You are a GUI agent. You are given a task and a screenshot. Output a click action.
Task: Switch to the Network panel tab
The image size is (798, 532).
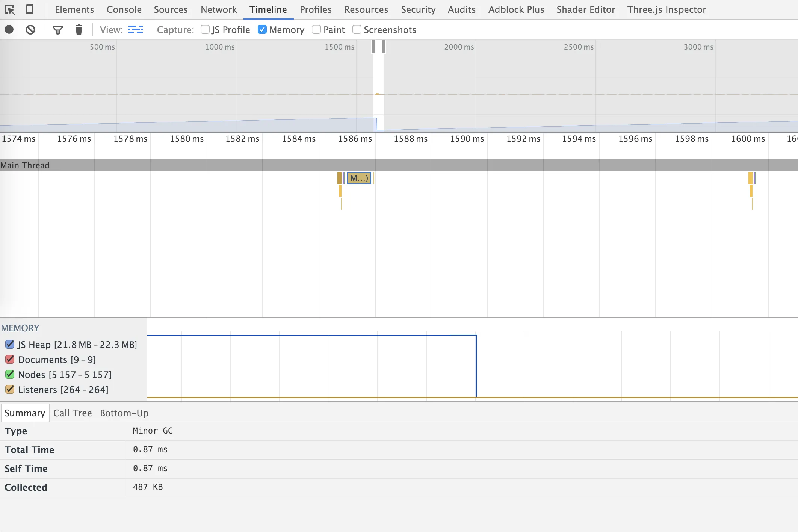point(219,9)
